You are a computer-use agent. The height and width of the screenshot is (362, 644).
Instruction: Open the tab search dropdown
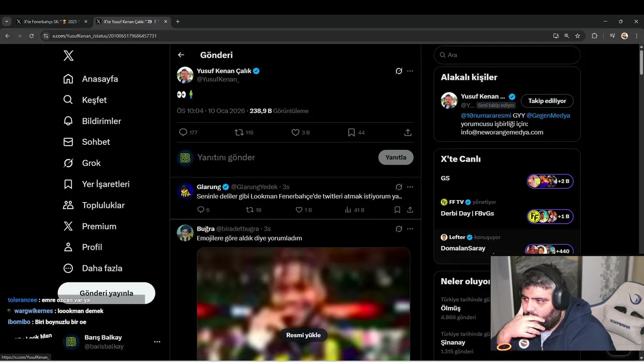click(7, 22)
